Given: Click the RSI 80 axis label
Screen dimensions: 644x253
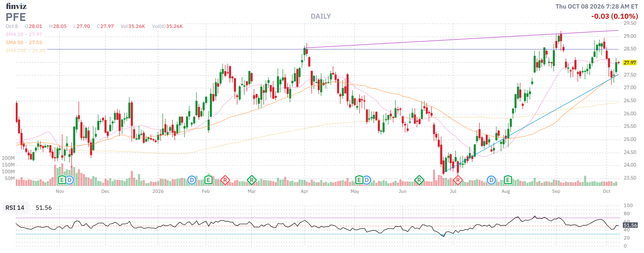Looking at the screenshot, I should click(x=626, y=214).
